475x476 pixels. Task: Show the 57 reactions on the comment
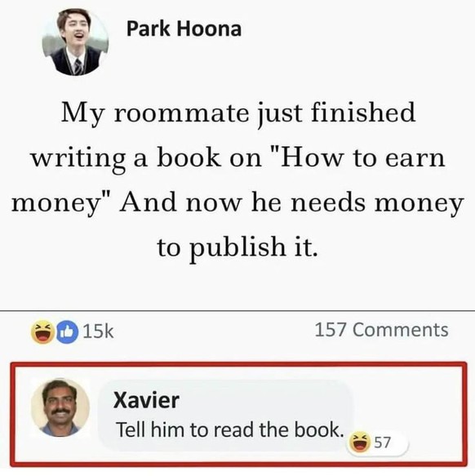tap(382, 443)
